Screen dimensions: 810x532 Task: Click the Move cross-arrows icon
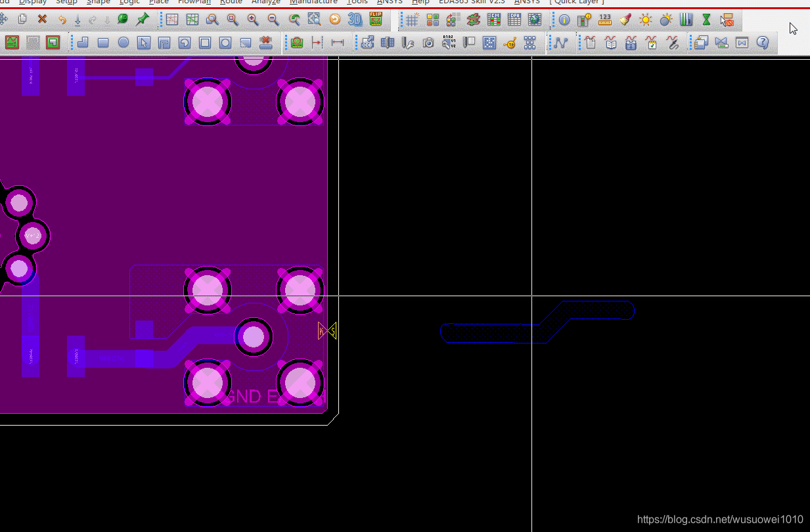(x=3, y=20)
